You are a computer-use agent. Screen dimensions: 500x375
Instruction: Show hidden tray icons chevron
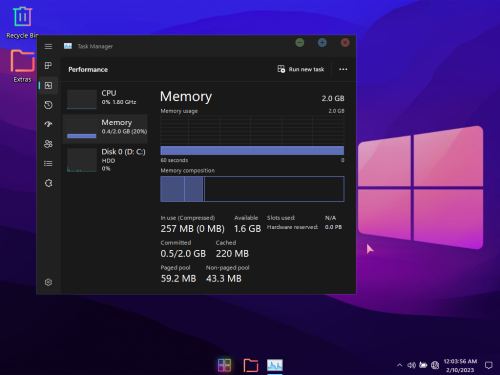point(399,365)
